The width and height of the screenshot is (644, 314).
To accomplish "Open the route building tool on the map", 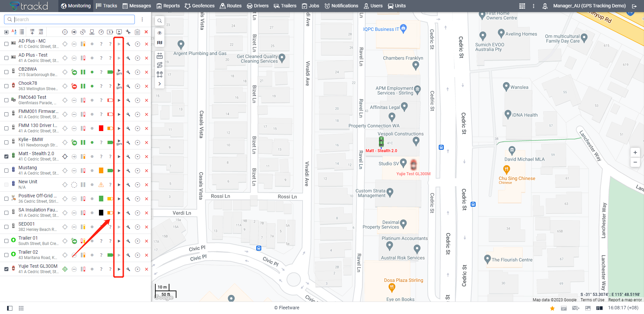I will coord(160,65).
